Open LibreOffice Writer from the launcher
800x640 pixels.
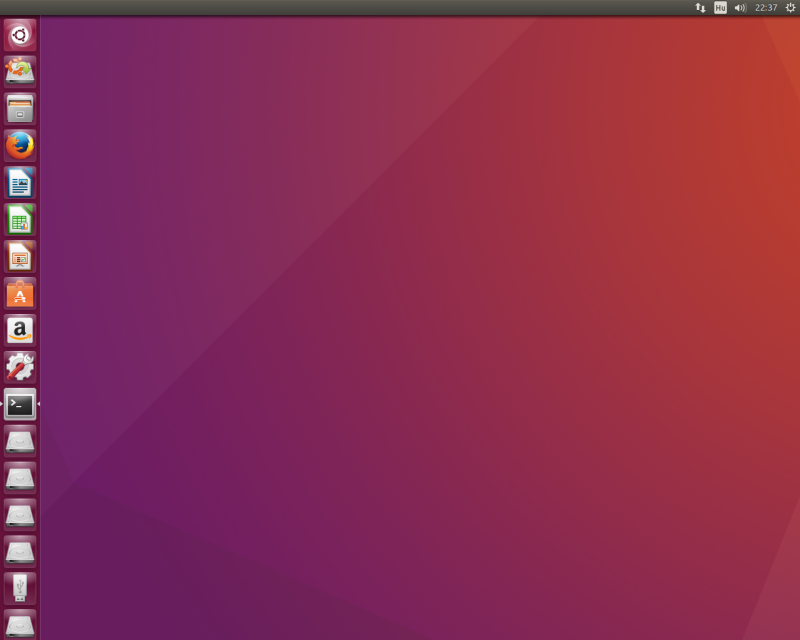(x=20, y=182)
